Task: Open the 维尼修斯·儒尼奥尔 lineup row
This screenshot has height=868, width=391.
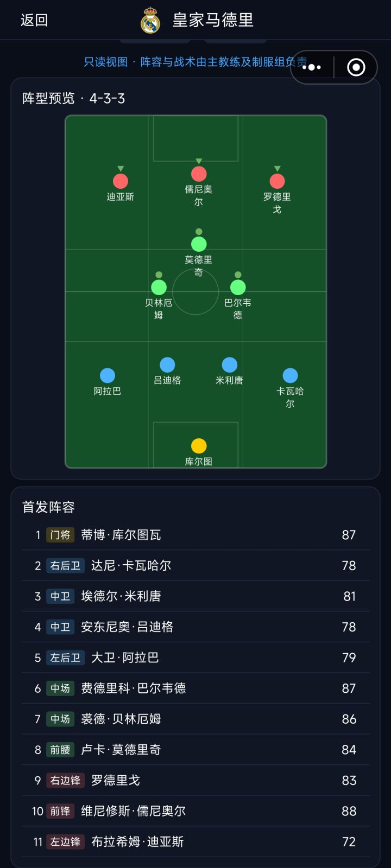Action: pos(195,811)
